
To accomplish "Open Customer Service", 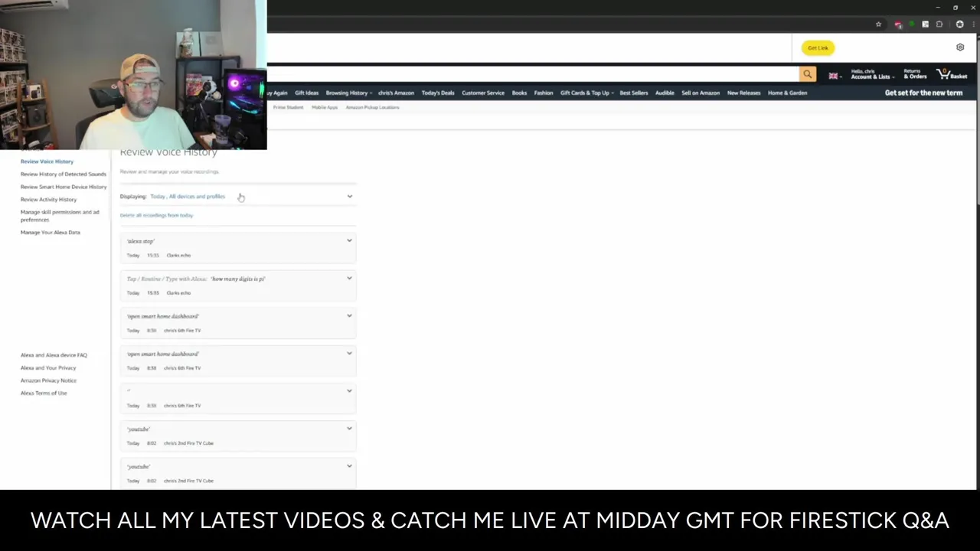I will 483,93.
